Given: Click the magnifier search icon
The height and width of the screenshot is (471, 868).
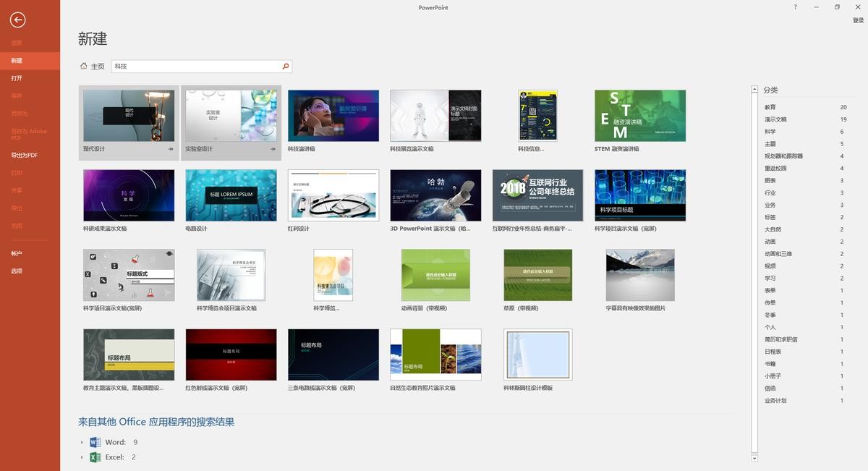Looking at the screenshot, I should pyautogui.click(x=286, y=67).
